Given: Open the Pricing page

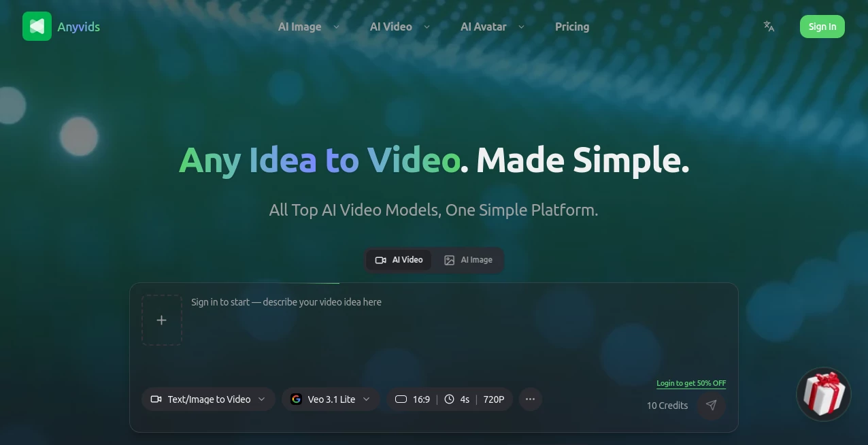Looking at the screenshot, I should tap(572, 27).
